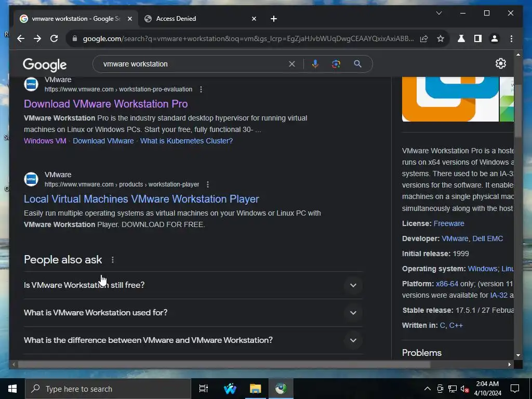Close the vmware workstation Google tab
532x399 pixels.
pos(129,19)
